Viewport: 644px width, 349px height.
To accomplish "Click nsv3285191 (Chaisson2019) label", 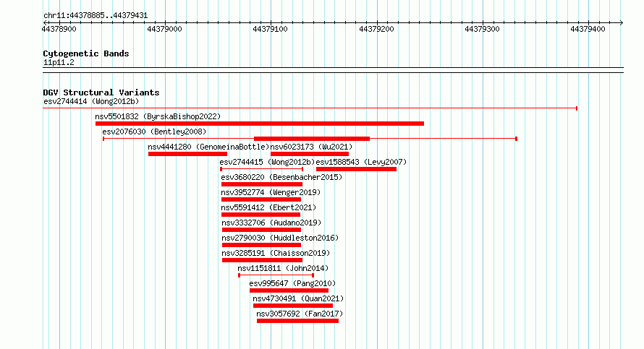I will pyautogui.click(x=276, y=253).
